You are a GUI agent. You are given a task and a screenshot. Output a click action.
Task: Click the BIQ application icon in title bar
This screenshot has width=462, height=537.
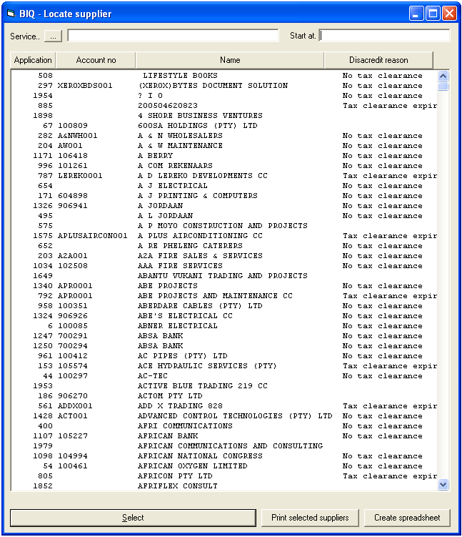(11, 14)
